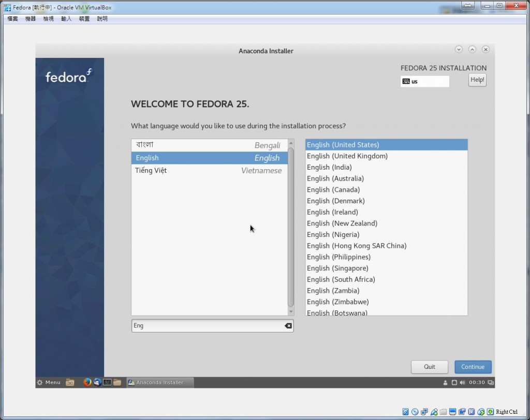530x420 pixels.
Task: Click the language list scroll down arrow
Action: (x=291, y=311)
